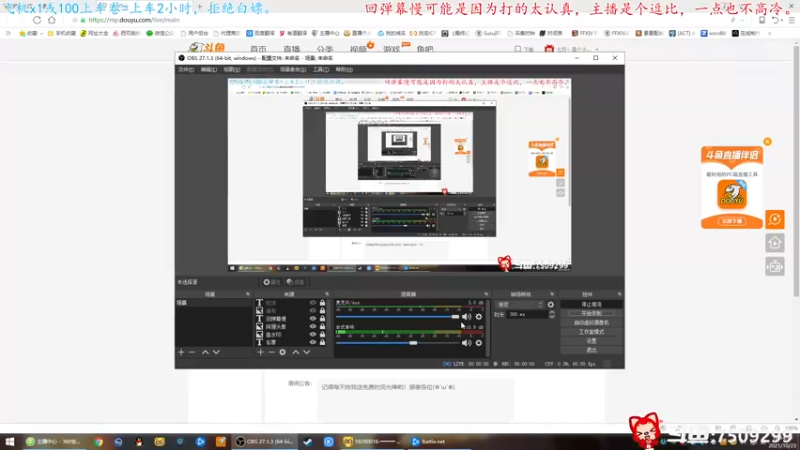Image resolution: width=800 pixels, height=450 pixels.
Task: Open QQ penguin icon in taskbar
Action: tap(139, 441)
